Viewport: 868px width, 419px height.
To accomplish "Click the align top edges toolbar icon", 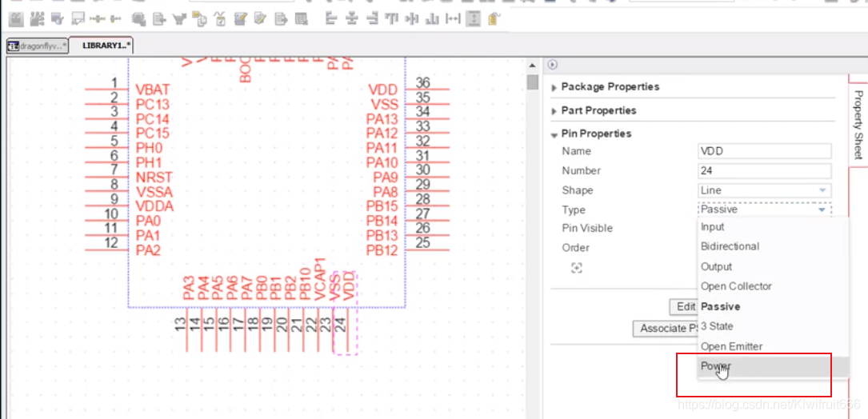I will (x=391, y=18).
